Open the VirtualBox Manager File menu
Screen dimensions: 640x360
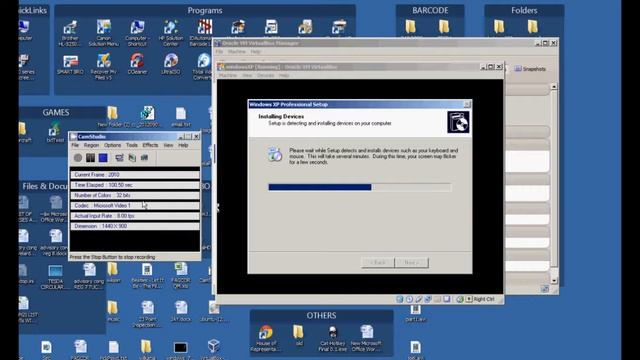click(219, 52)
